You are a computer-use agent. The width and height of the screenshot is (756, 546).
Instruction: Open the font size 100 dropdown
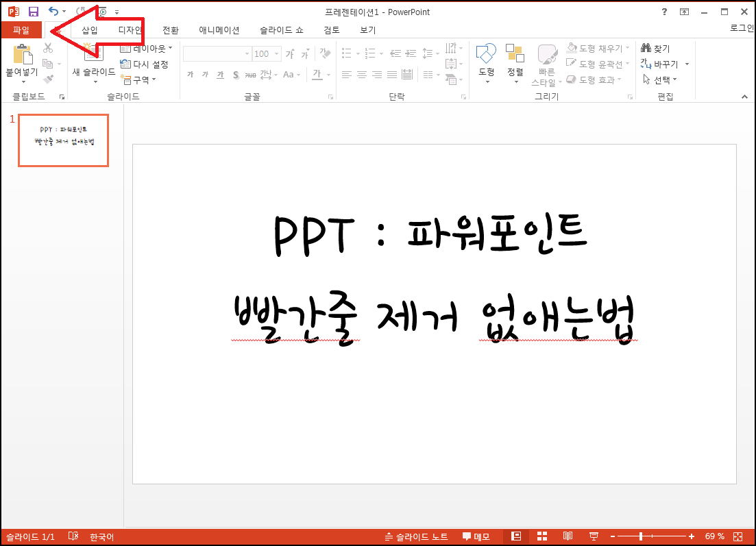pyautogui.click(x=277, y=53)
